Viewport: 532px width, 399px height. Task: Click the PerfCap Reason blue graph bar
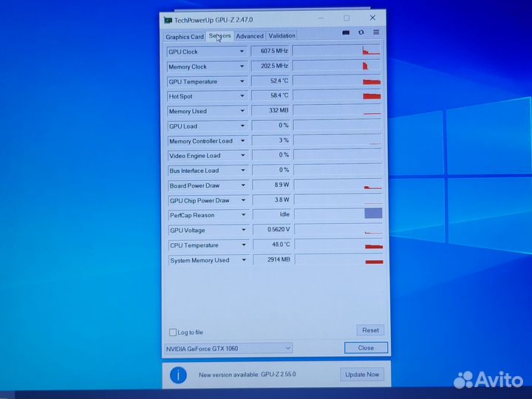373,214
